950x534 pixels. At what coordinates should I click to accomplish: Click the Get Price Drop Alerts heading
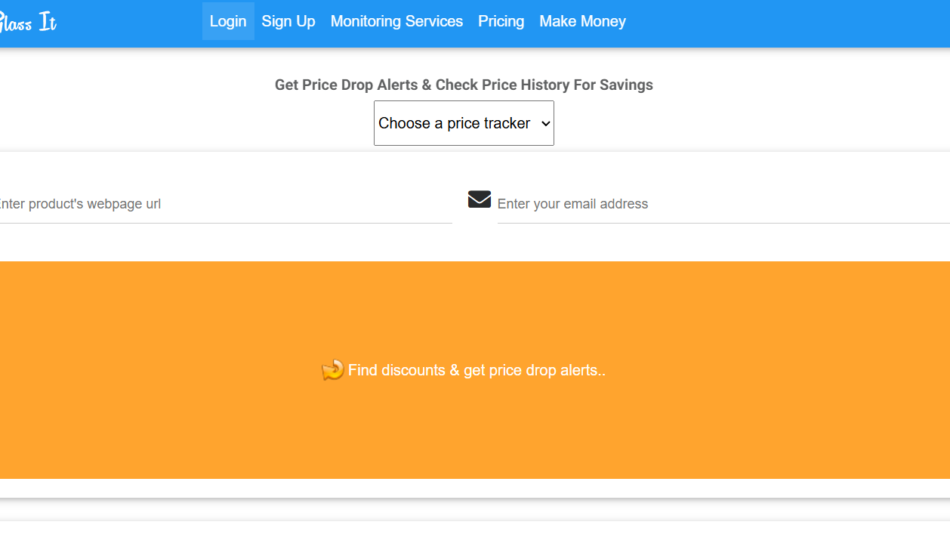tap(463, 85)
